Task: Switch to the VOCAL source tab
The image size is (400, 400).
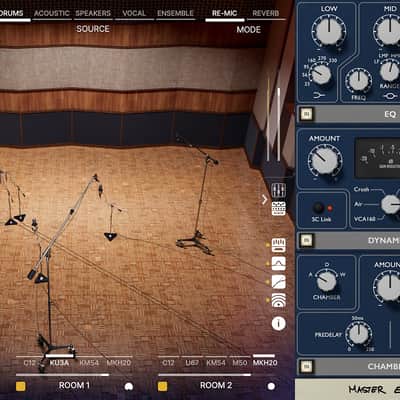Action: tap(134, 13)
